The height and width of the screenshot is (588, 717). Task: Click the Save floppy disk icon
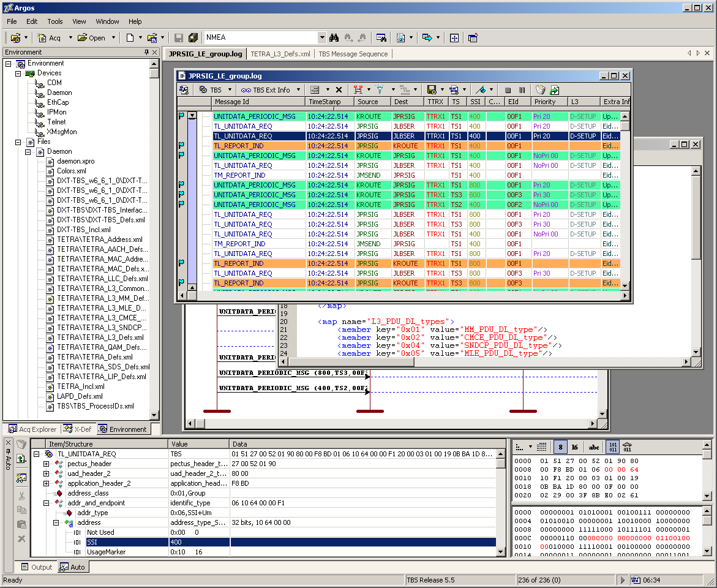[179, 38]
